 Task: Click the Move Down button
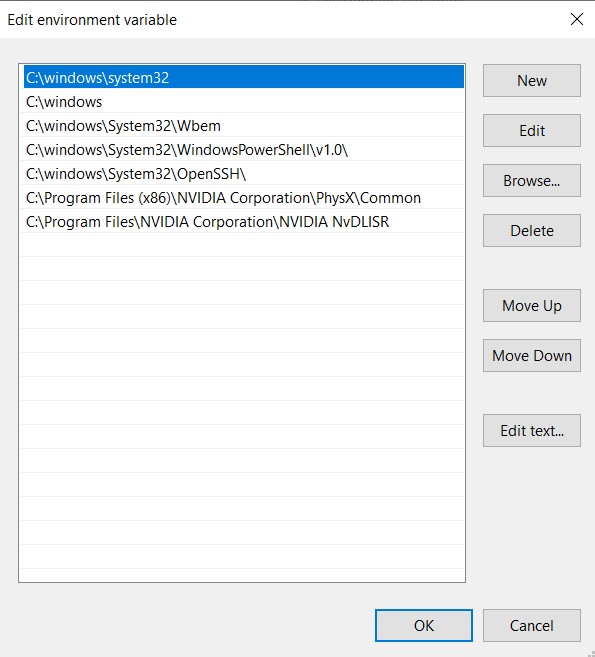pyautogui.click(x=532, y=355)
